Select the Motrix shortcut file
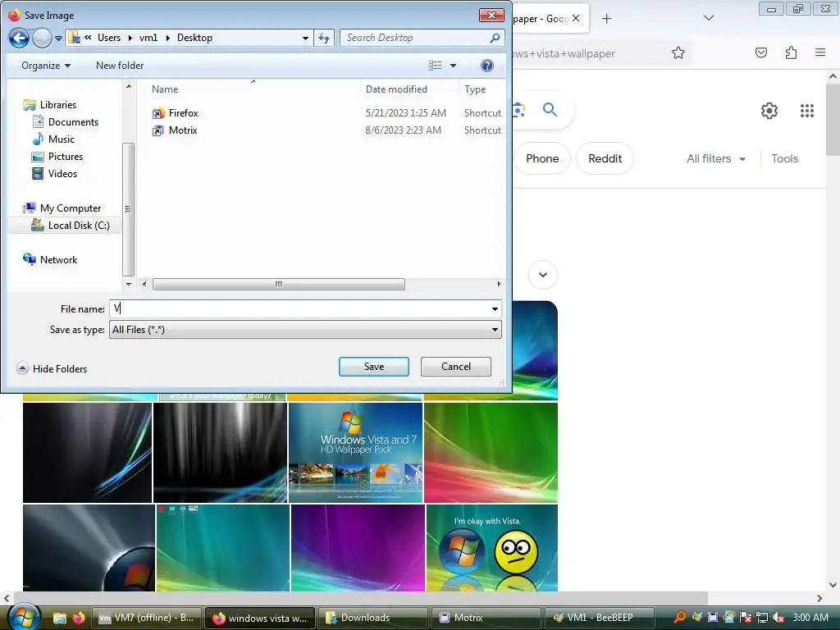This screenshot has width=840, height=630. point(183,130)
